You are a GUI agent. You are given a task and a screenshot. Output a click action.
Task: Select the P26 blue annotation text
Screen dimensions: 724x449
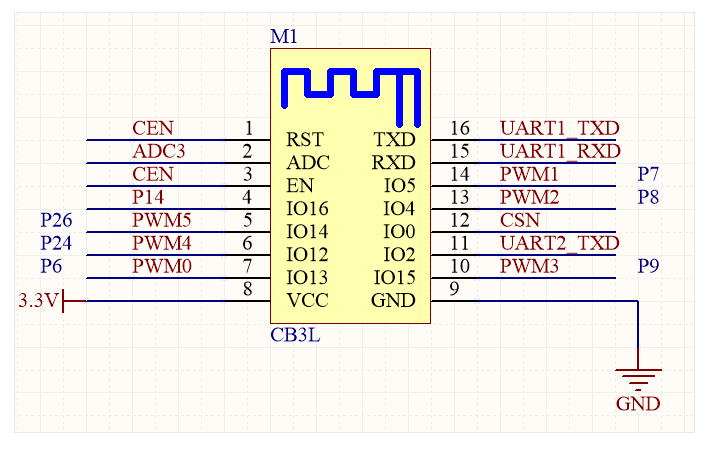pos(56,220)
